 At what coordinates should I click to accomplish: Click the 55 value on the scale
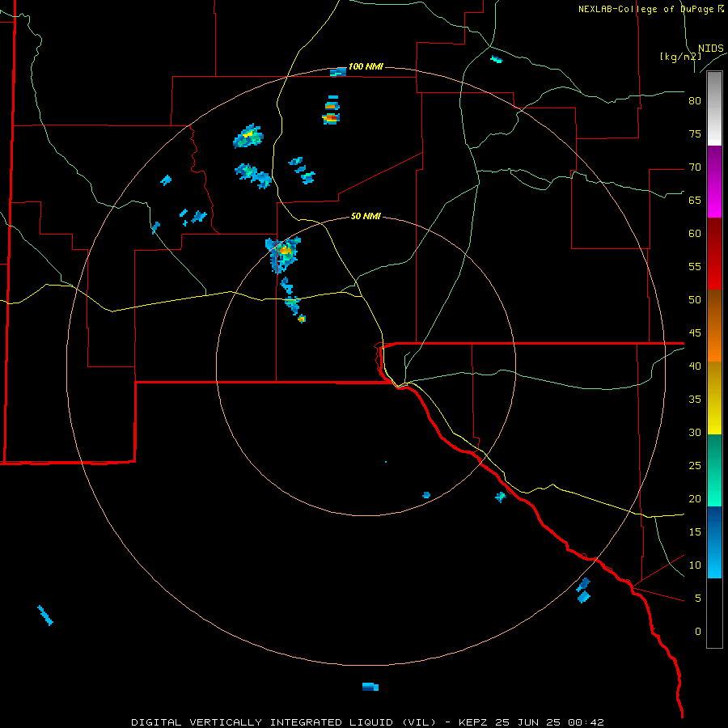695,266
